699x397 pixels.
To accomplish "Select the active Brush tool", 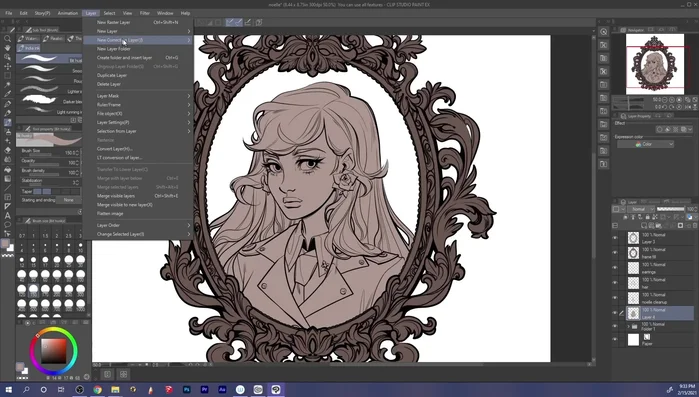I will 8,122.
